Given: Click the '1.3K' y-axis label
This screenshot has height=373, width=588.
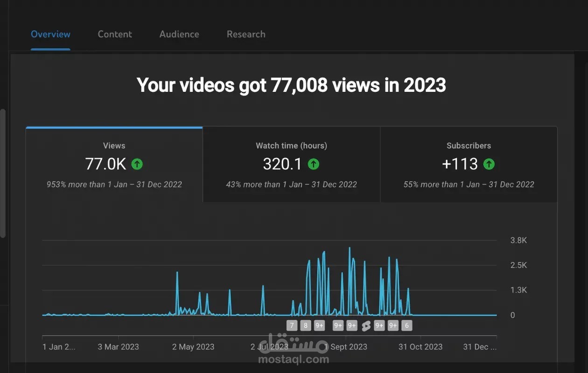Looking at the screenshot, I should (518, 290).
